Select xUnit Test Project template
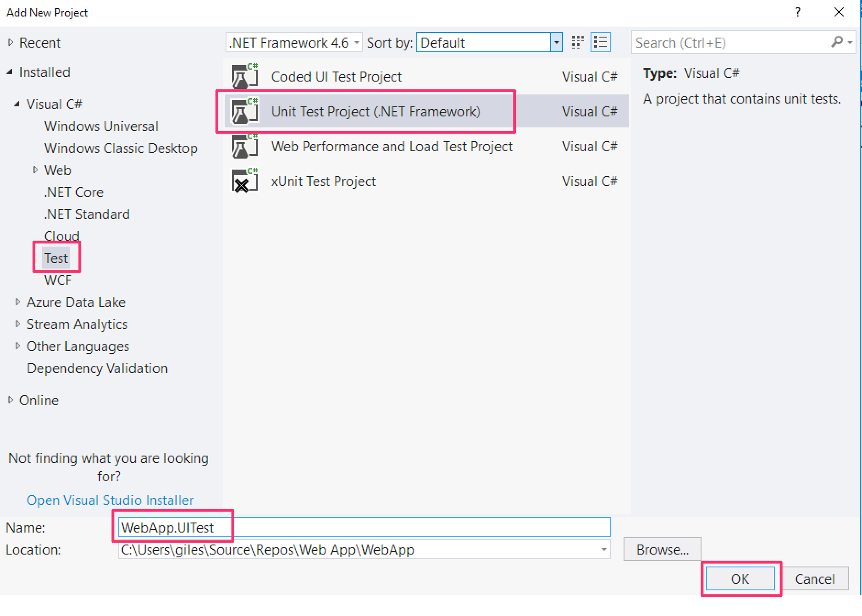 pos(426,181)
